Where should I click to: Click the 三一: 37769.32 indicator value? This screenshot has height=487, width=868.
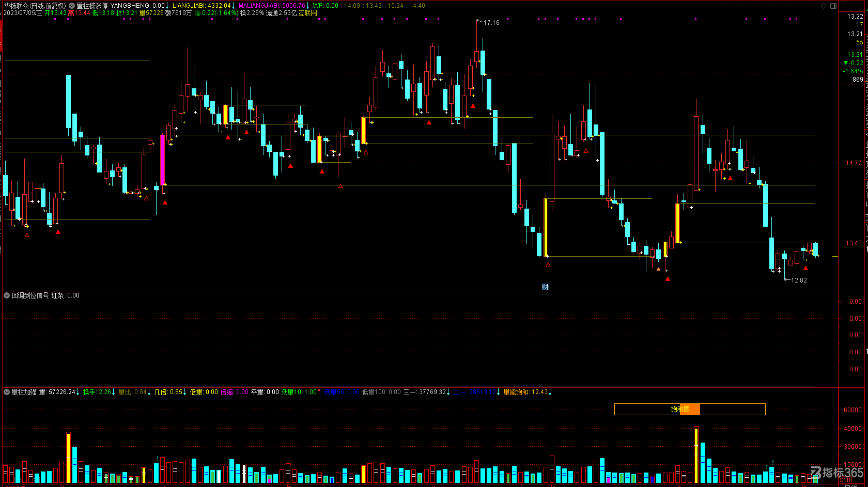424,392
